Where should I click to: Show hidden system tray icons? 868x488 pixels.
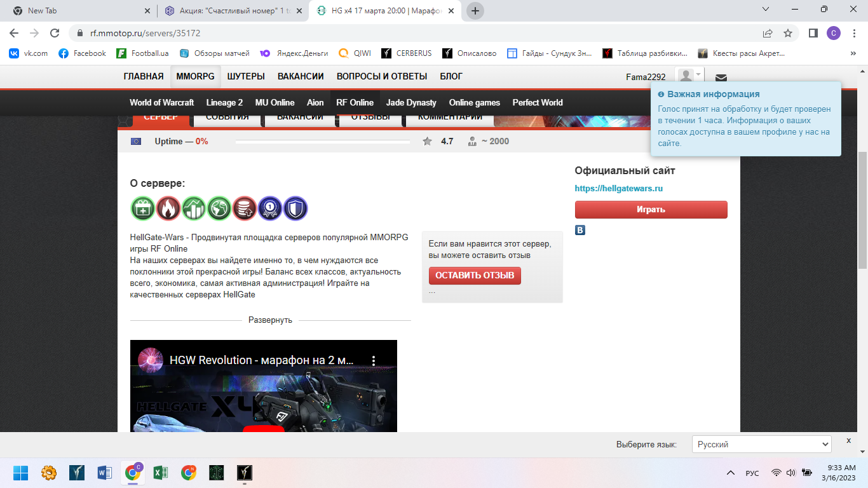click(x=730, y=473)
